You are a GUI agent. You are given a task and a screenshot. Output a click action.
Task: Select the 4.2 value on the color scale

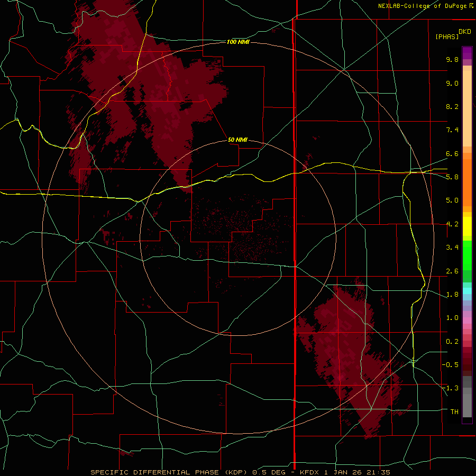(452, 224)
